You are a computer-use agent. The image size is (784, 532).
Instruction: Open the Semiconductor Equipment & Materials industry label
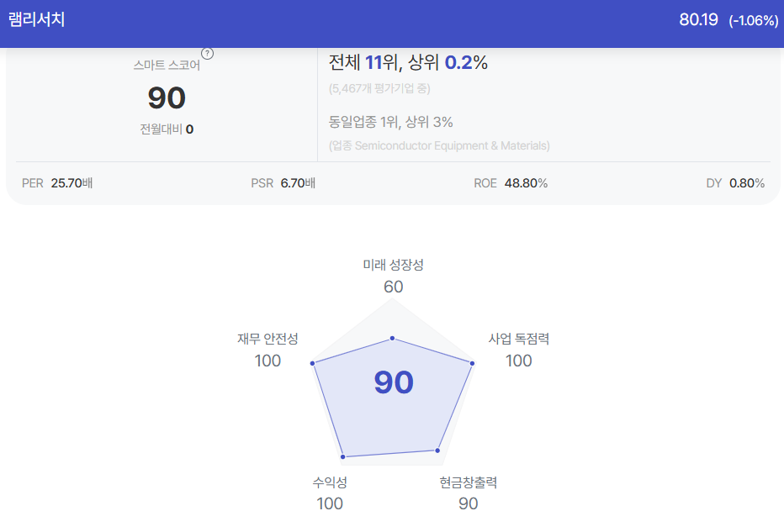[439, 146]
